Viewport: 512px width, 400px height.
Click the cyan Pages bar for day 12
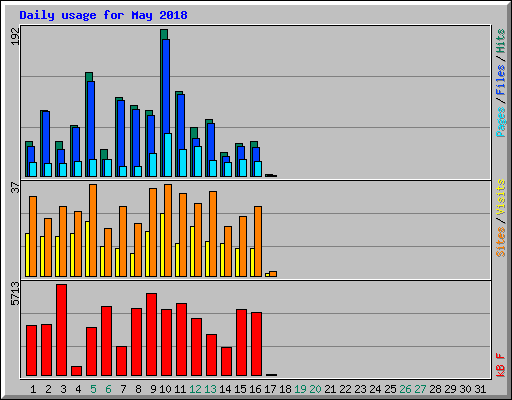tap(198, 161)
